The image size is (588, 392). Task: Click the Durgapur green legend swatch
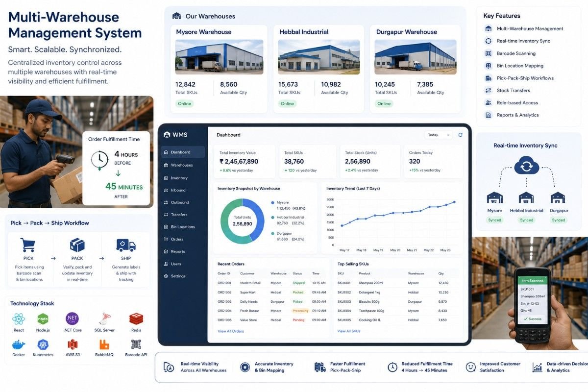pos(272,233)
